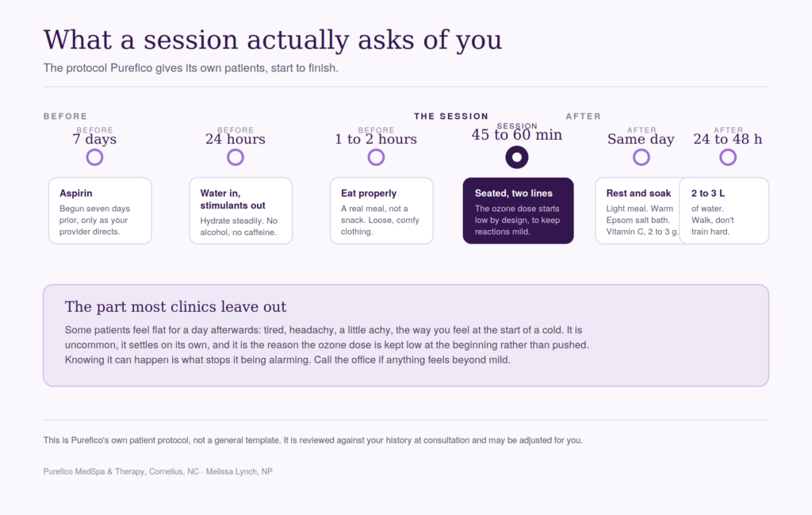Open the Aspirin step card
The width and height of the screenshot is (812, 515).
tap(100, 211)
